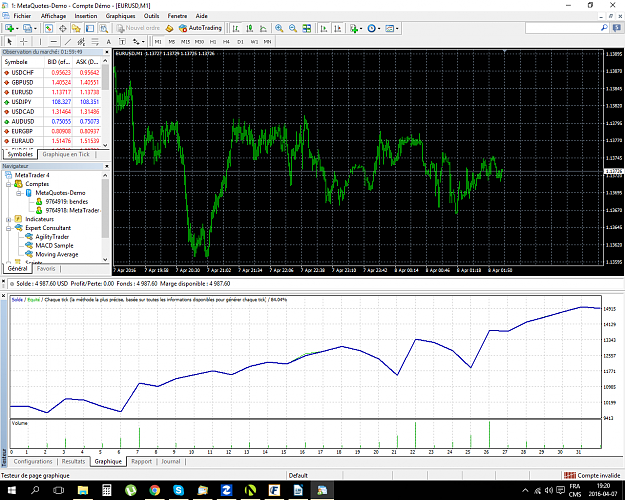The height and width of the screenshot is (500, 625).
Task: Select the text A tool
Action: (x=108, y=41)
